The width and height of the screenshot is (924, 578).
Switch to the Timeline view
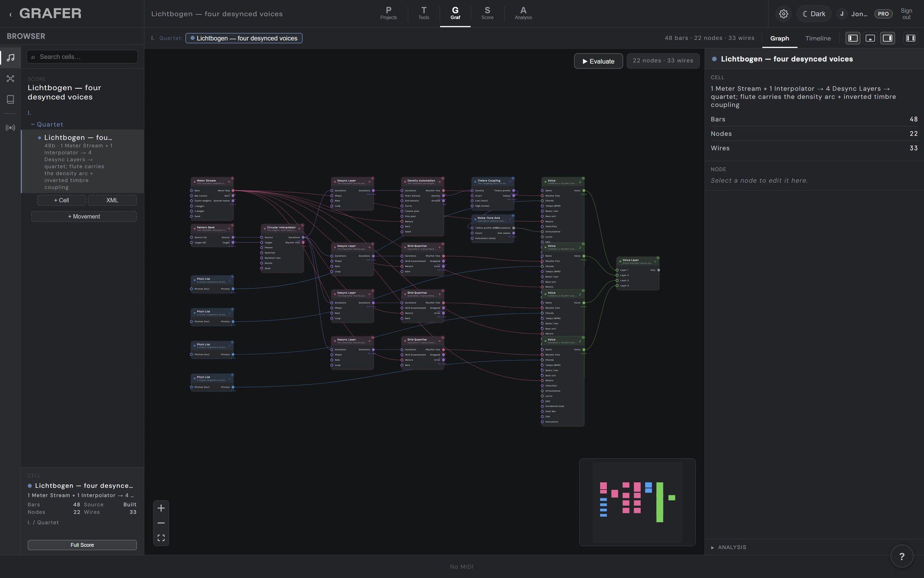pos(818,38)
